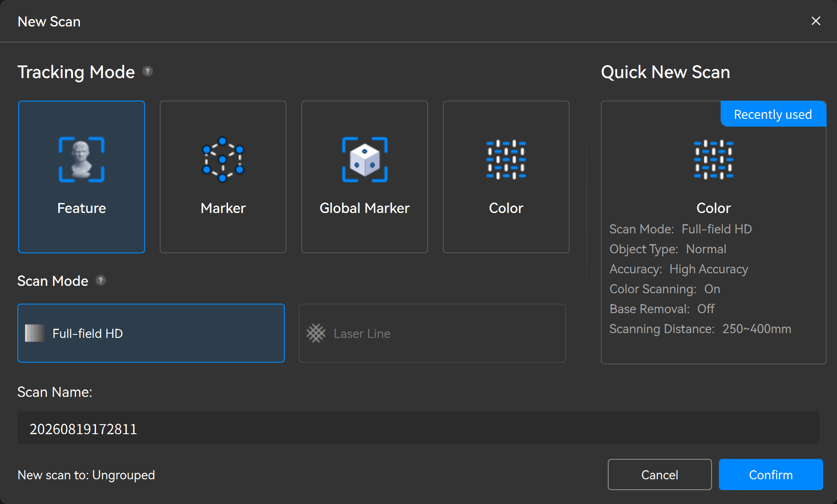Click the 'Scan Name:' label

click(55, 392)
